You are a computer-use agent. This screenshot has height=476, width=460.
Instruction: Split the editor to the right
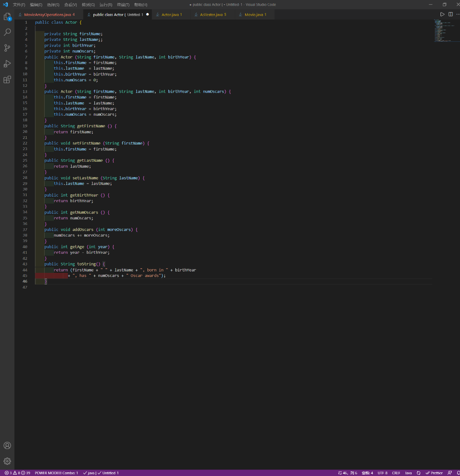click(x=450, y=14)
